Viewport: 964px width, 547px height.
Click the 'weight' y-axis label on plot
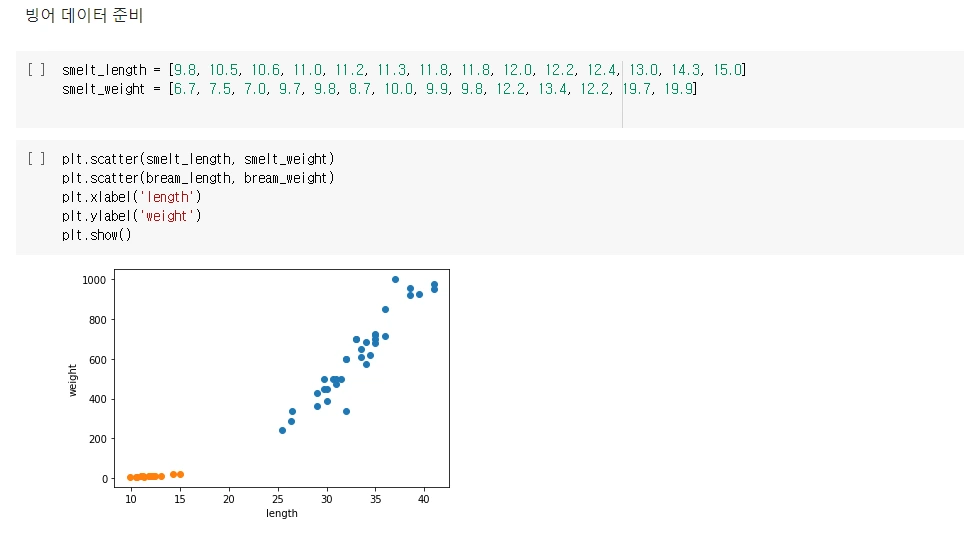(73, 380)
